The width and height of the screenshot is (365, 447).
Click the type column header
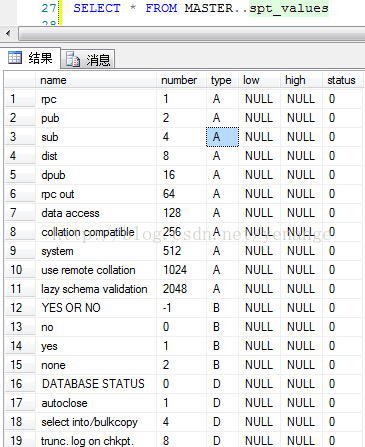(x=222, y=80)
